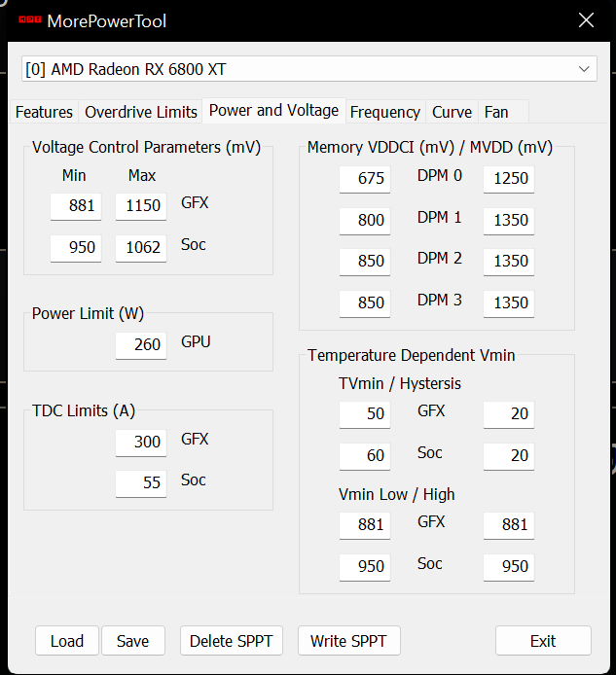The image size is (616, 675).
Task: Go to the Frequency tab
Action: click(385, 112)
